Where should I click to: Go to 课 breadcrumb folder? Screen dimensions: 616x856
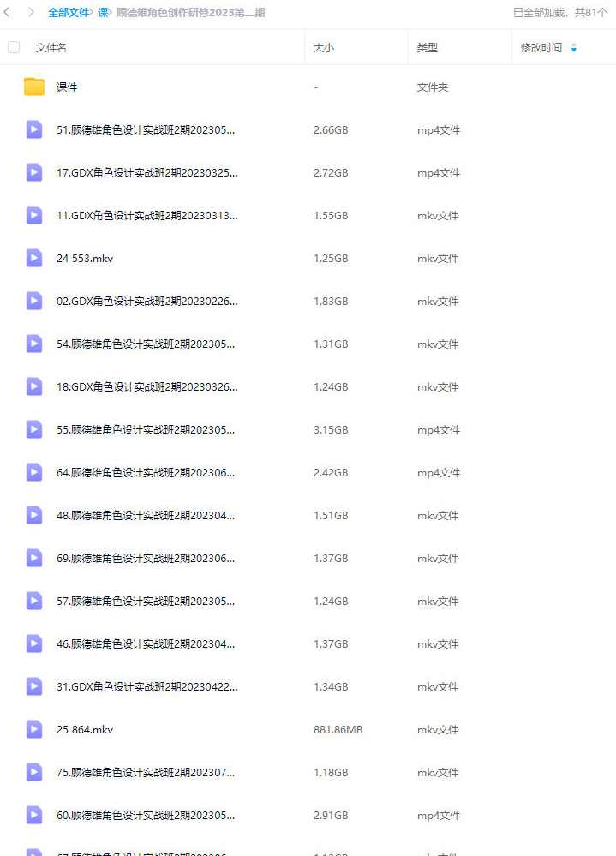click(103, 12)
